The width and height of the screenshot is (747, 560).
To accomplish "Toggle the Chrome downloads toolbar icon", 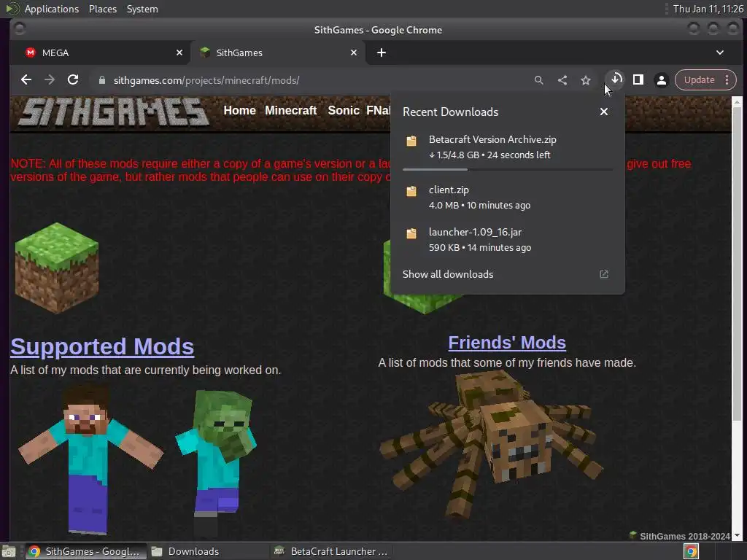I will point(616,79).
